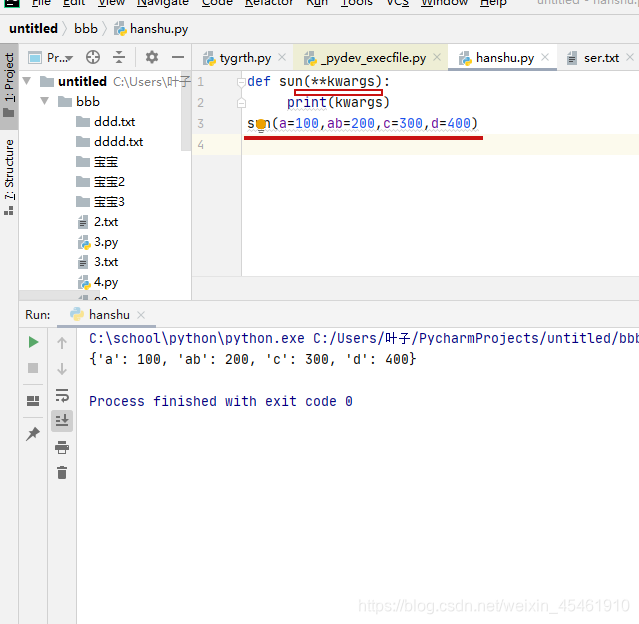The image size is (639, 624).
Task: Select the 宝宝2 folder in tree
Action: click(100, 181)
